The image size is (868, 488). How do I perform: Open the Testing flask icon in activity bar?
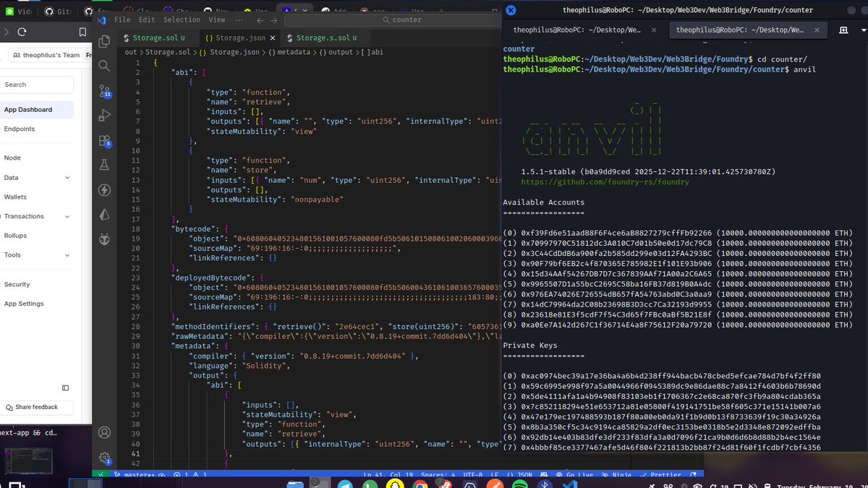tap(104, 165)
